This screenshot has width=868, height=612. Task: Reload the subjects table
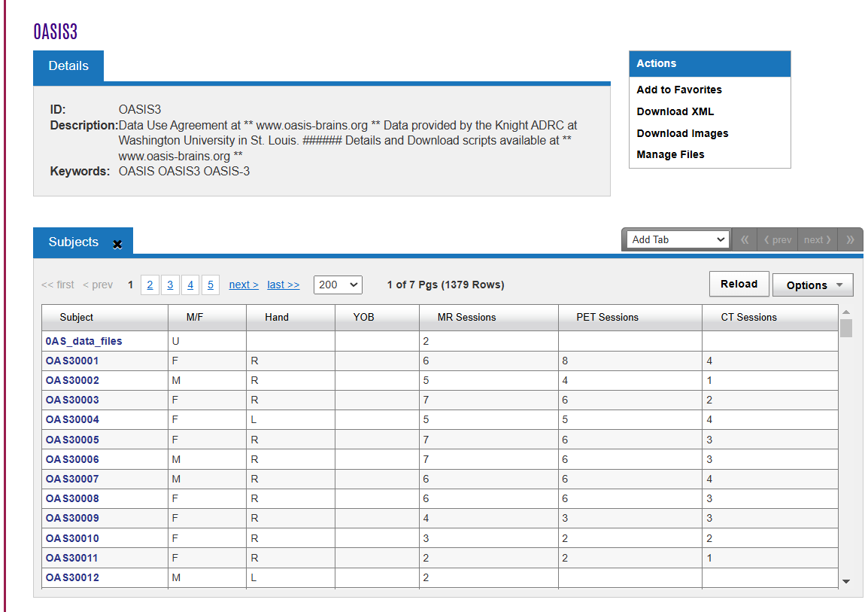point(739,284)
